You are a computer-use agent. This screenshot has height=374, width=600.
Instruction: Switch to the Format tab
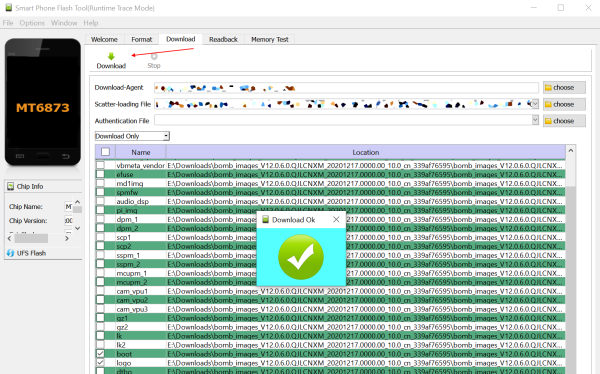[x=142, y=39]
